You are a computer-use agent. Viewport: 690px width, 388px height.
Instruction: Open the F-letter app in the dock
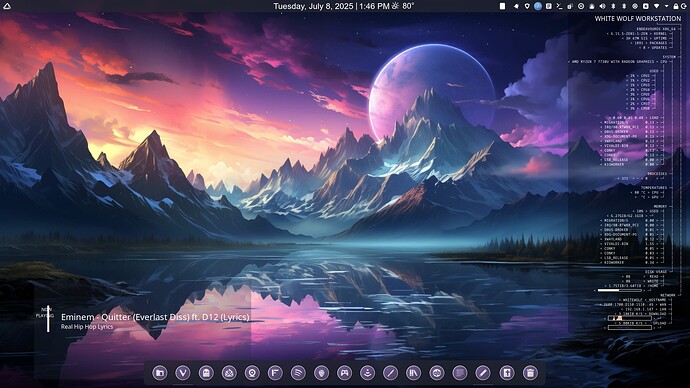click(x=275, y=373)
